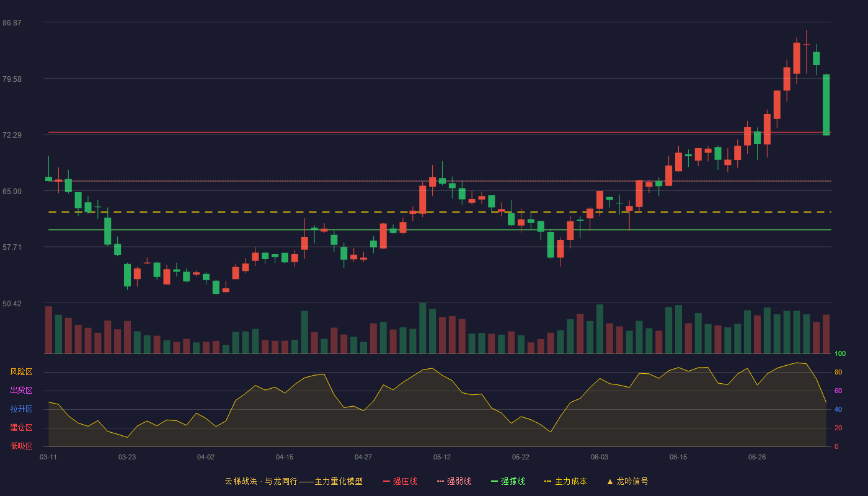The image size is (868, 496).
Task: Click the red 20 indicator scale label
Action: click(x=838, y=428)
